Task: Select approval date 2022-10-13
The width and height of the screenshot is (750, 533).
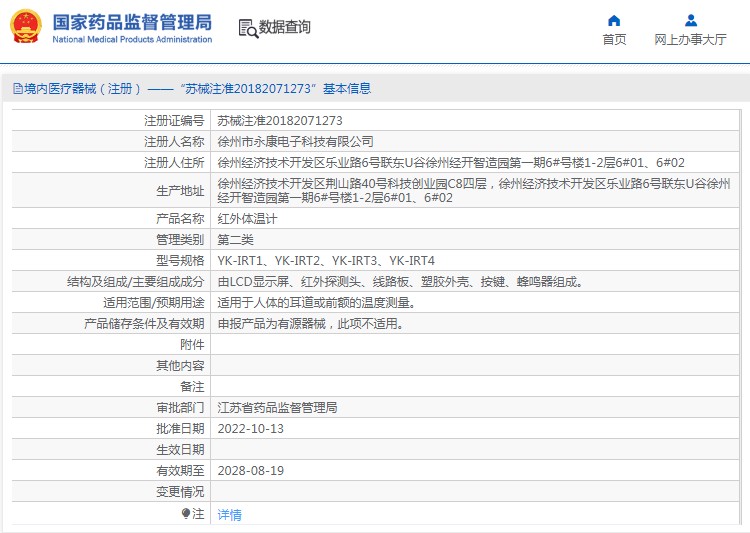Action: 251,429
